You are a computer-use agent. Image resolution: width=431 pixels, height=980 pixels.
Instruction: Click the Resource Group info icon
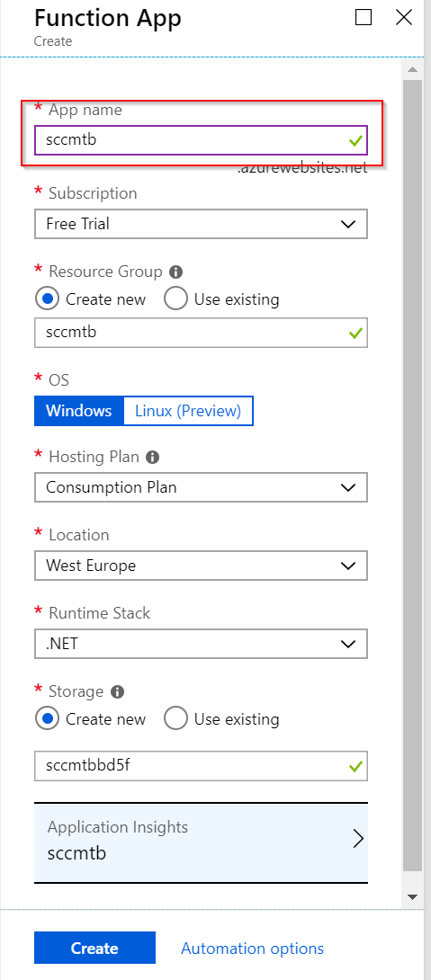(176, 272)
